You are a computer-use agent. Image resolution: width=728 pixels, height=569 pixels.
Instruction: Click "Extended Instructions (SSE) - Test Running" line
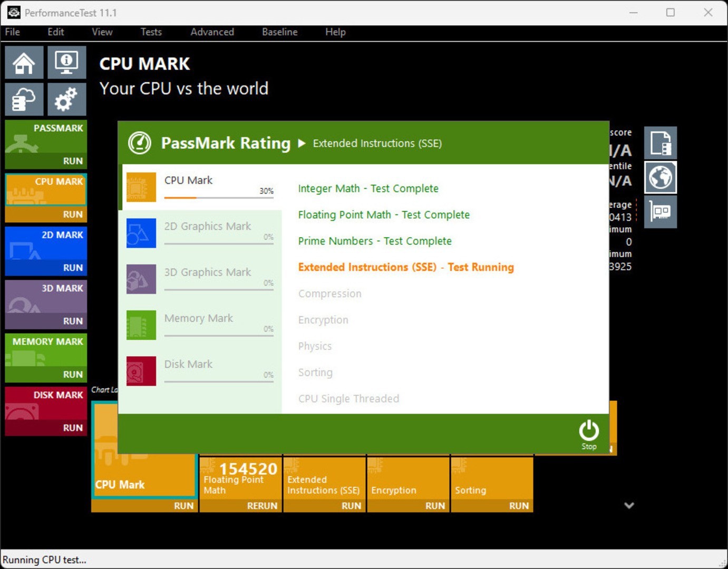tap(406, 267)
